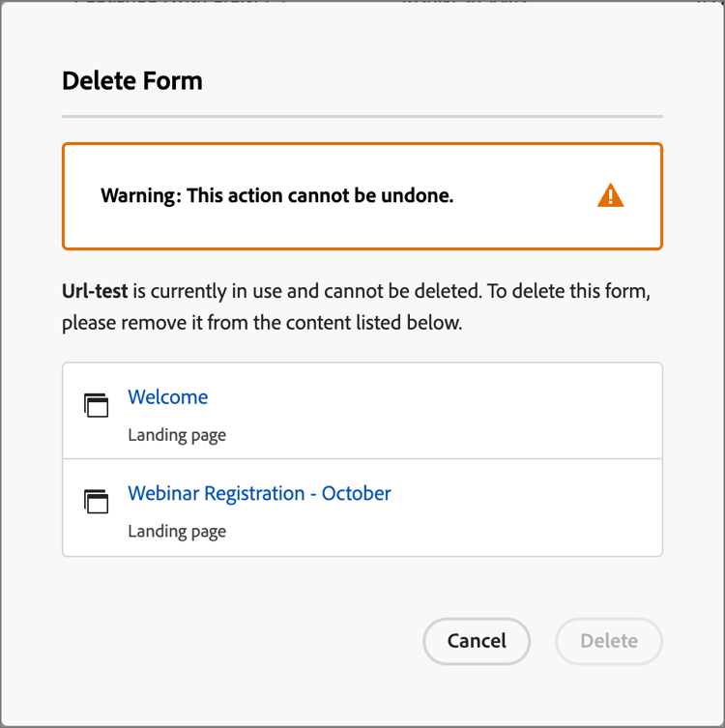The width and height of the screenshot is (725, 728).
Task: Open the Webinar Registration - October link
Action: pyautogui.click(x=259, y=493)
